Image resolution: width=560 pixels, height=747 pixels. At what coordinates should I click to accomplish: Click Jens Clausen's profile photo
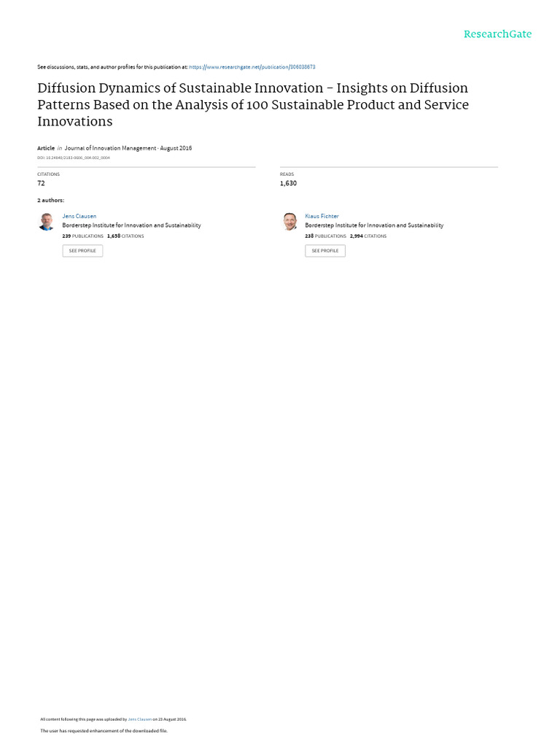[46, 222]
